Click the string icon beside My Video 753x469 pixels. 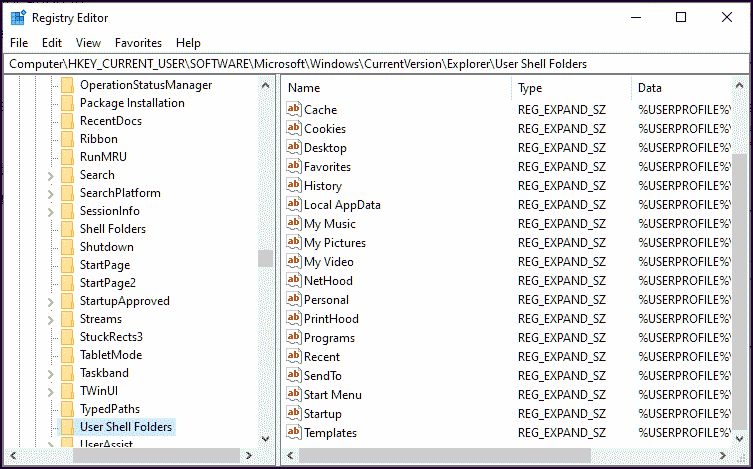[293, 261]
